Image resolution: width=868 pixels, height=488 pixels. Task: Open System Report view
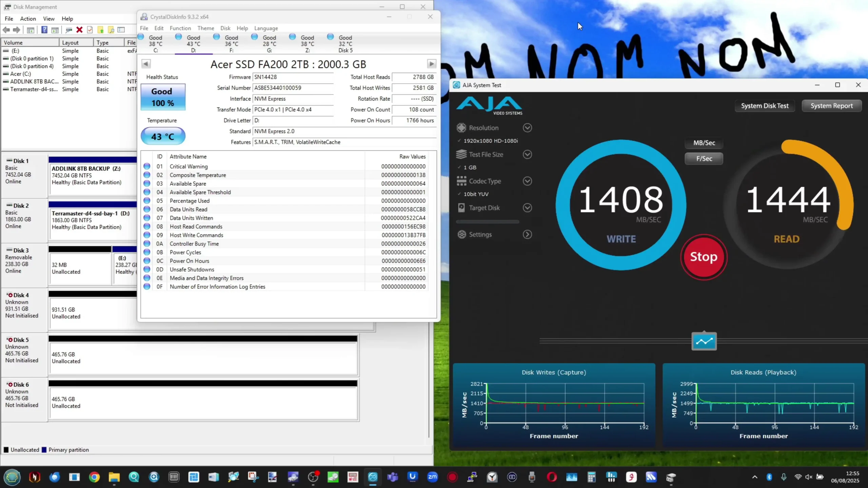(831, 106)
